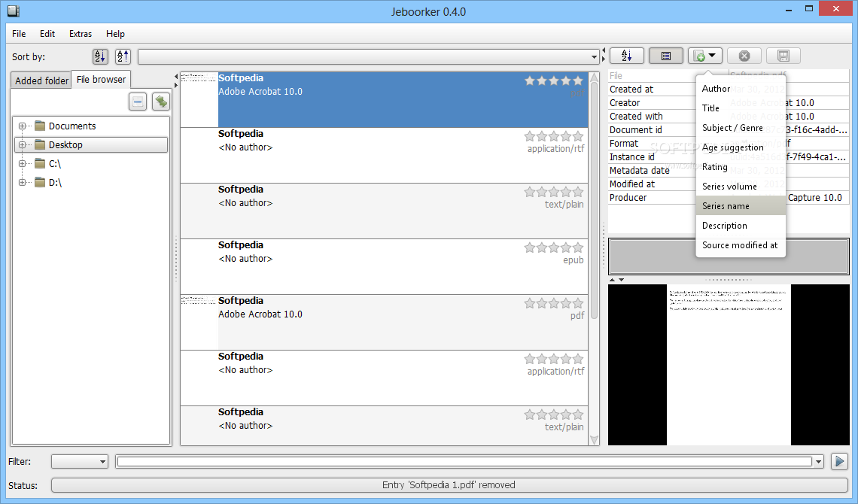858x504 pixels.
Task: Set rating stars on the epub entry
Action: tap(554, 247)
